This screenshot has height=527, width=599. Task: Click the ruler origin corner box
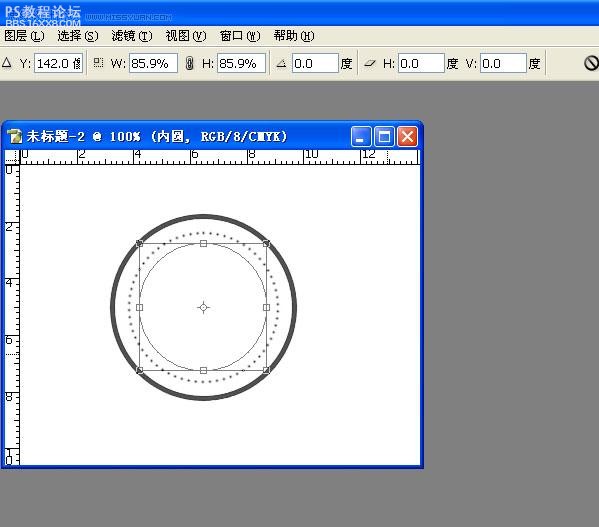coord(12,157)
